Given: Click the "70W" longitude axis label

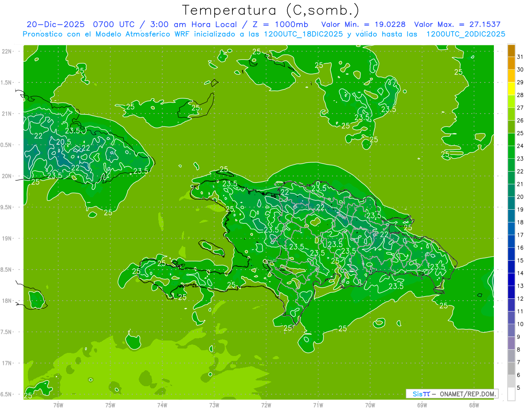Looking at the screenshot, I should pyautogui.click(x=370, y=405).
